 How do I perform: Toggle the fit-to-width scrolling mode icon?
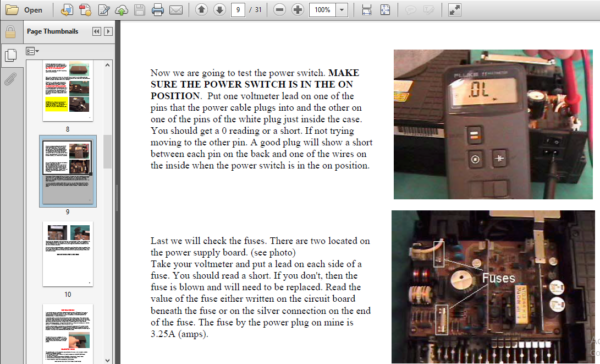tap(367, 10)
